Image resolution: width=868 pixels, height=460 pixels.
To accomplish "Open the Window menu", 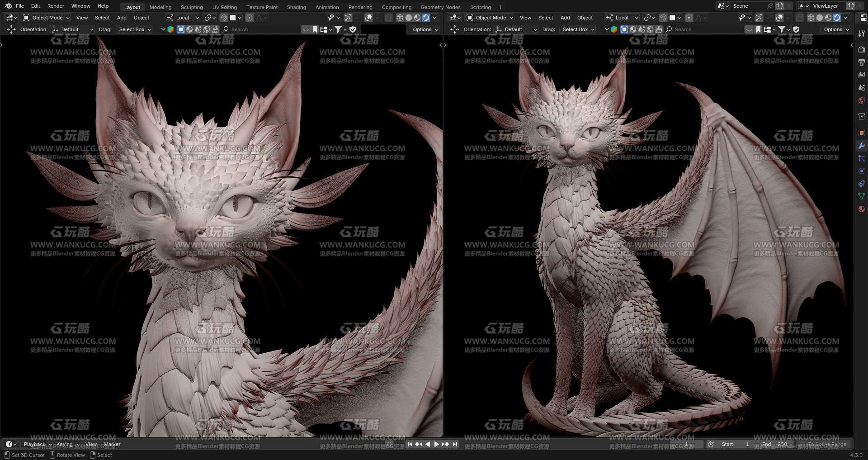I will coord(81,6).
